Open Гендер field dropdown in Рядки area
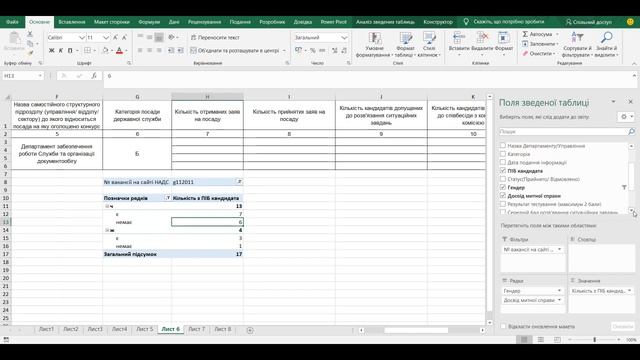This screenshot has width=640, height=360. [559, 291]
